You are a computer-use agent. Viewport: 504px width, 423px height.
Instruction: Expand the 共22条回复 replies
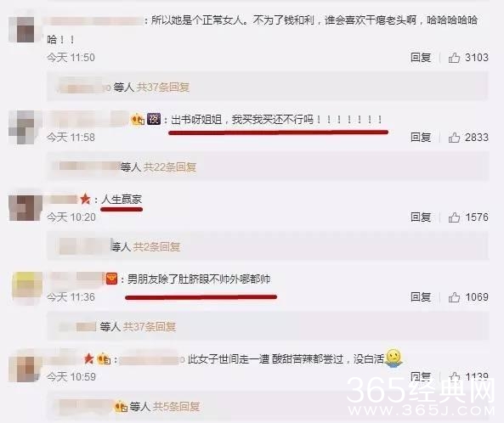coord(170,167)
